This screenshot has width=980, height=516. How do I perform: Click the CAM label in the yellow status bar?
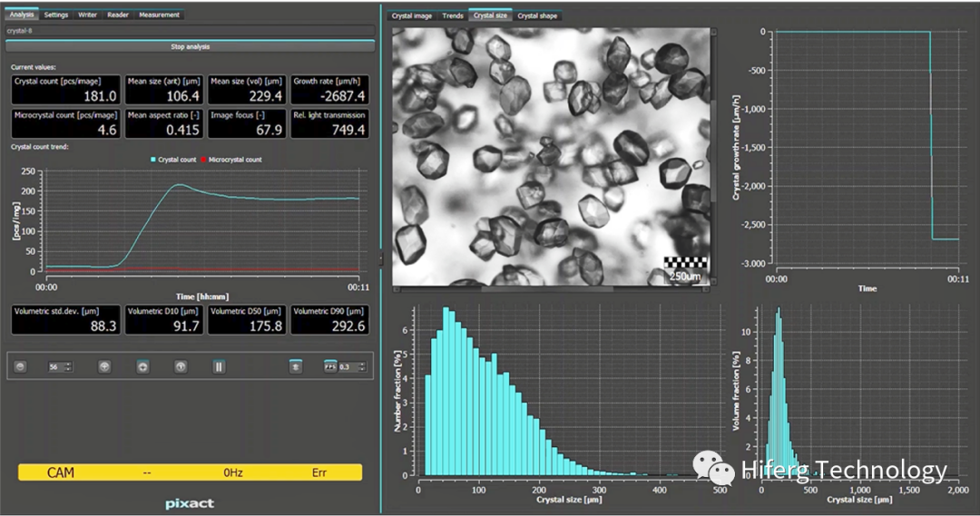click(61, 472)
